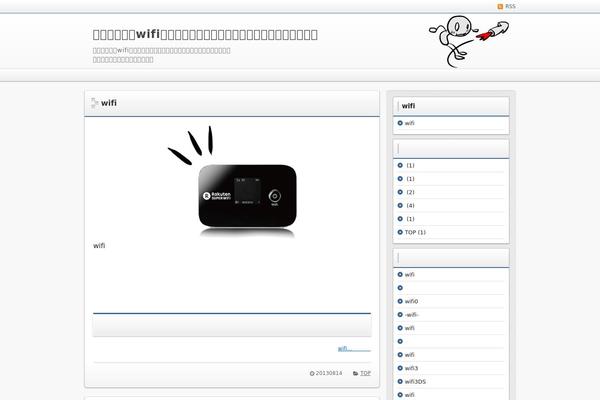The image size is (600, 400).
Task: Open the sidebar "wifi0" article link
Action: pos(411,301)
